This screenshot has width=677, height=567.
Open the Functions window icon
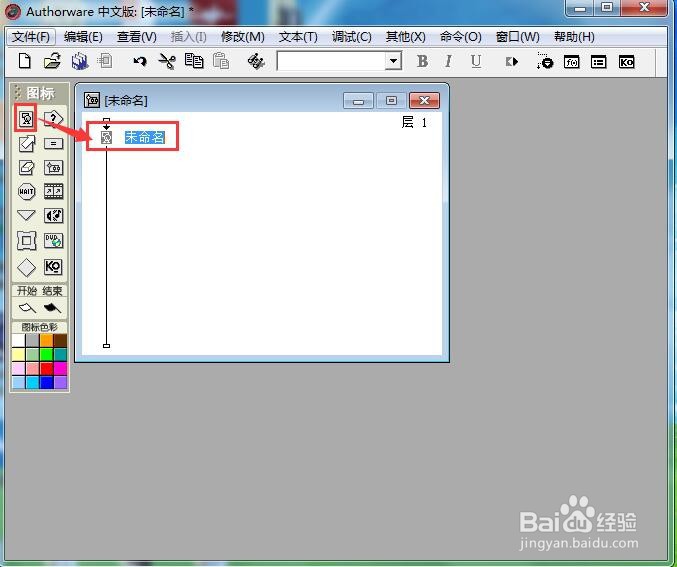pyautogui.click(x=572, y=62)
